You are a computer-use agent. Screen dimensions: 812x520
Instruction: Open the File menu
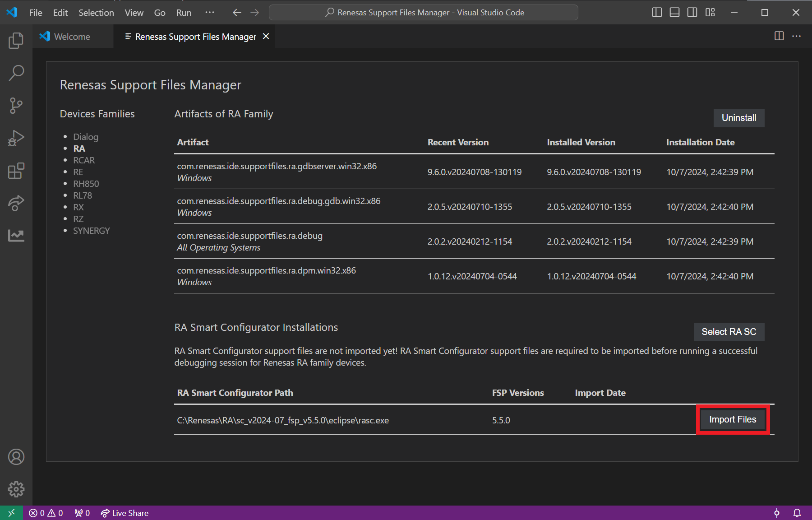[36, 13]
